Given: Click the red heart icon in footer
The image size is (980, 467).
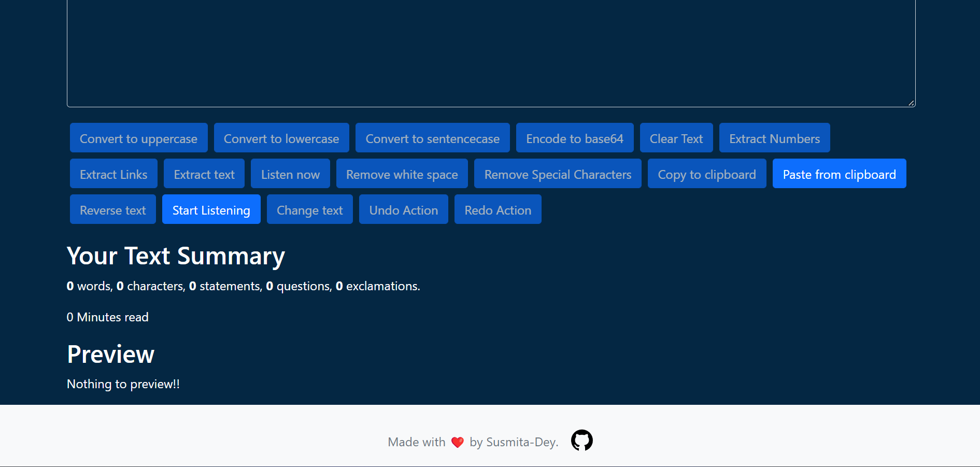Looking at the screenshot, I should click(458, 442).
